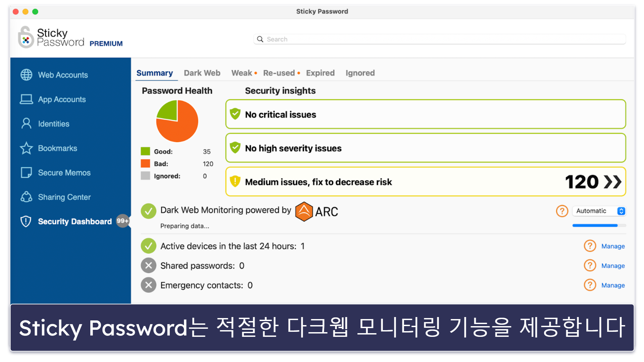Open the No critical issues card

(426, 114)
